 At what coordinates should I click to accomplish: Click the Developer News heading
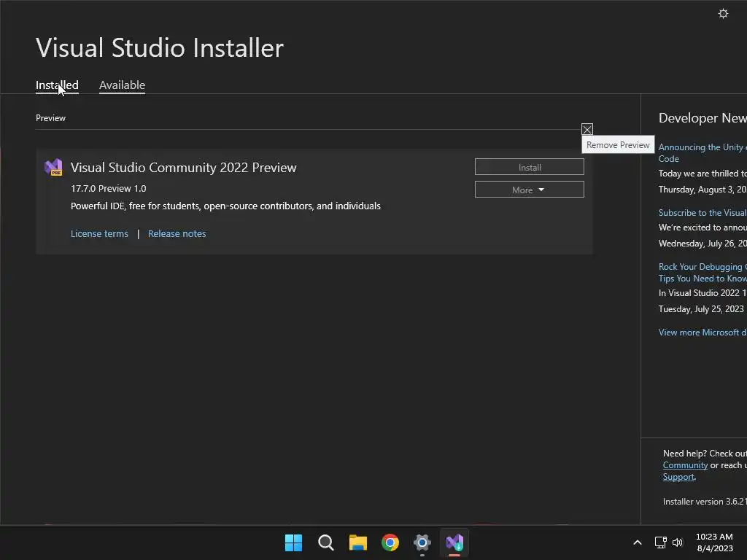pos(703,118)
